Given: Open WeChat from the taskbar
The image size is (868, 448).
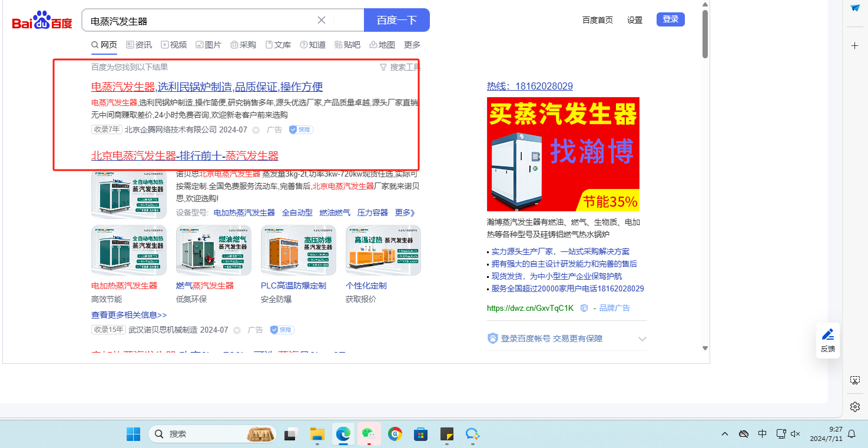Looking at the screenshot, I should (369, 434).
